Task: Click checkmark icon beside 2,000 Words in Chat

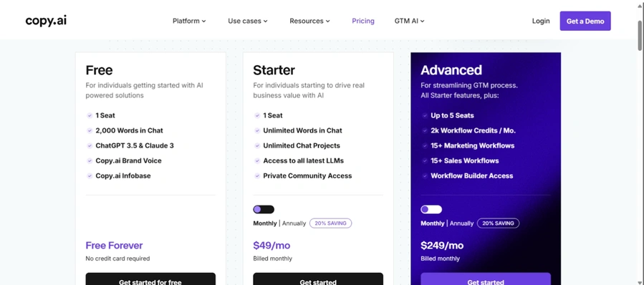Action: click(90, 130)
